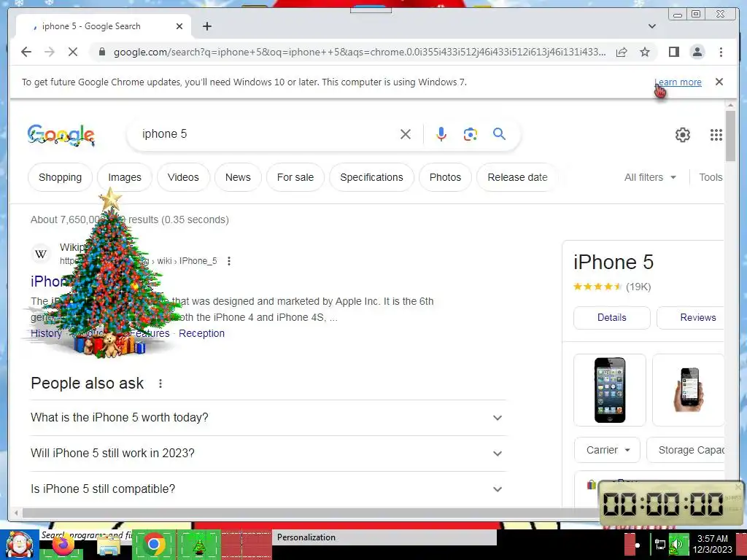The height and width of the screenshot is (560, 747).
Task: Click the 19K ratings count
Action: [x=638, y=287]
